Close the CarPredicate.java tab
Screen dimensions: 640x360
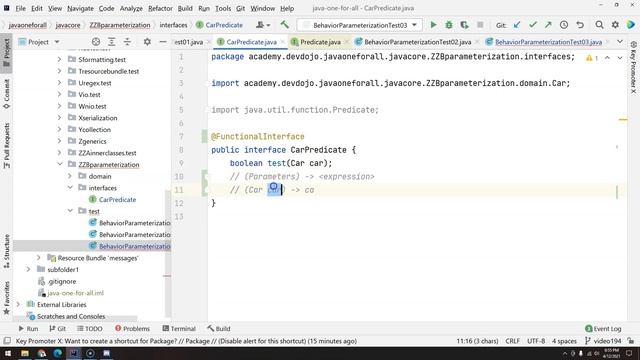pyautogui.click(x=282, y=42)
